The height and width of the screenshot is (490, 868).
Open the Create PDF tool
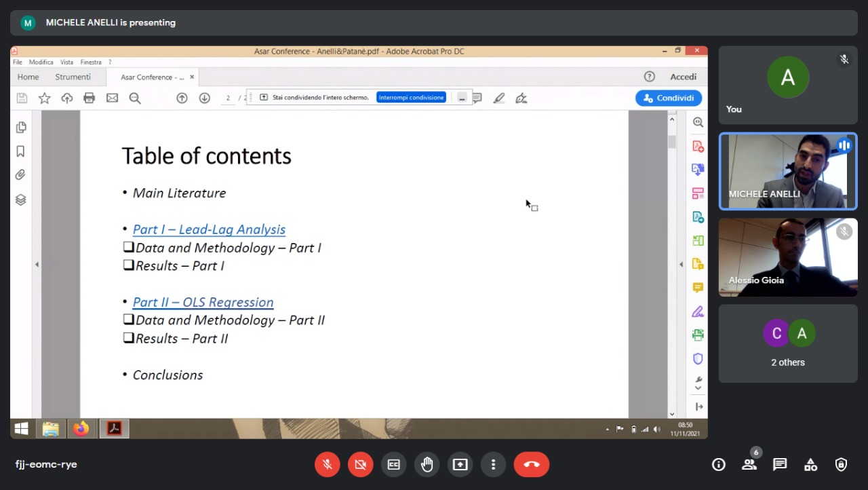(698, 147)
